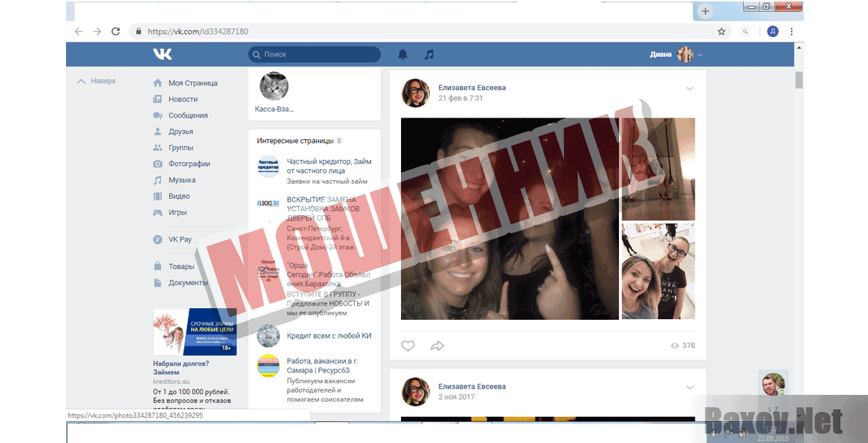Click inside the Поиск search field
Viewport: 868px width, 443px height.
tap(316, 54)
